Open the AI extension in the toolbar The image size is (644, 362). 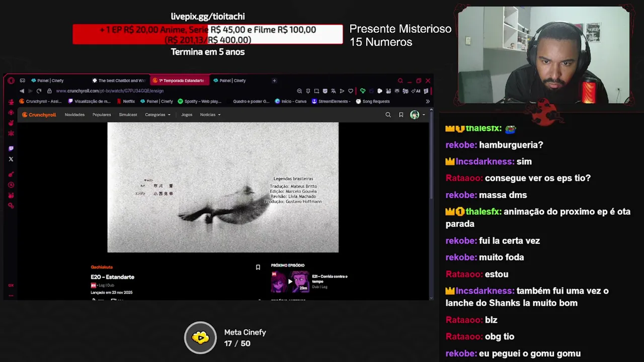tap(417, 91)
